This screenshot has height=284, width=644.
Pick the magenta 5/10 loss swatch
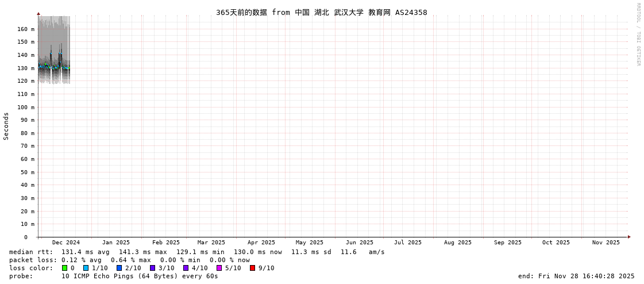(x=219, y=268)
